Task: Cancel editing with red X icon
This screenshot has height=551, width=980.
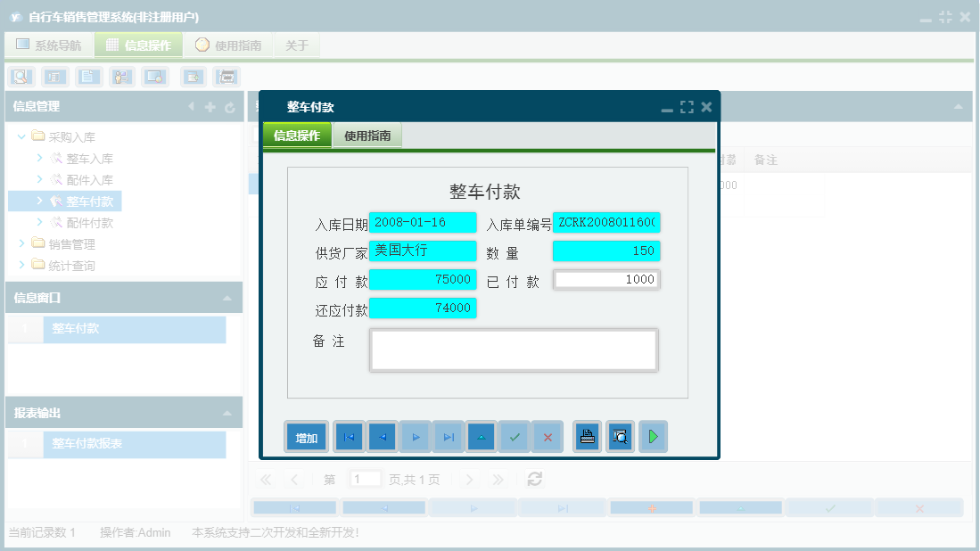Action: tap(548, 436)
